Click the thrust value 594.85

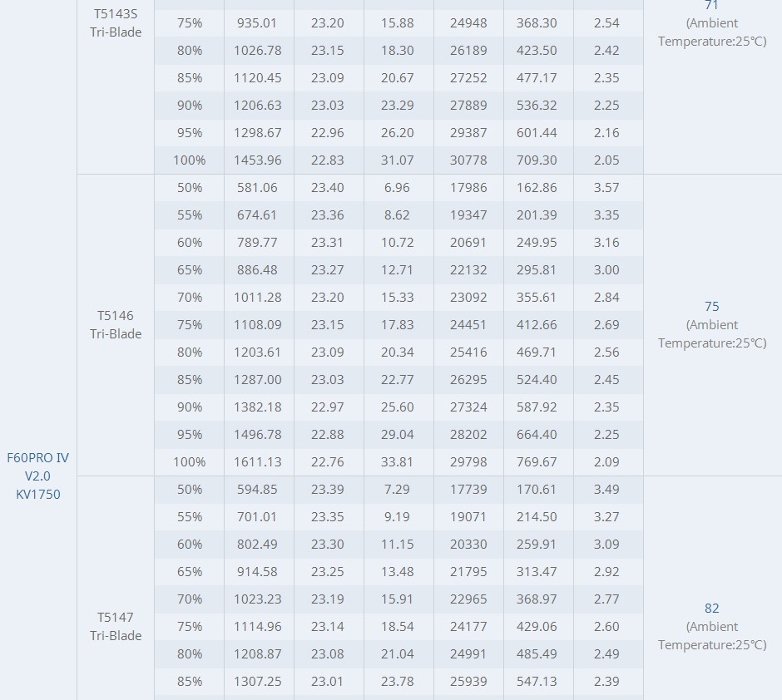(258, 489)
